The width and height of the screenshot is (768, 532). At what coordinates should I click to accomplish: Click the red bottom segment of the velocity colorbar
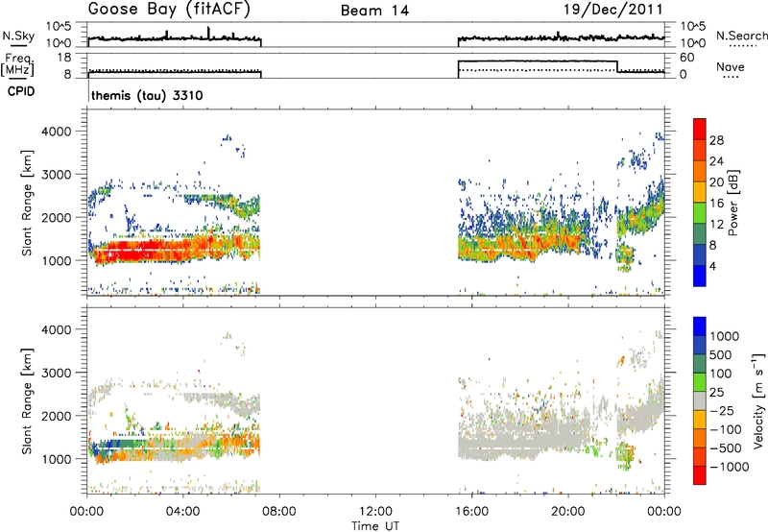point(700,475)
